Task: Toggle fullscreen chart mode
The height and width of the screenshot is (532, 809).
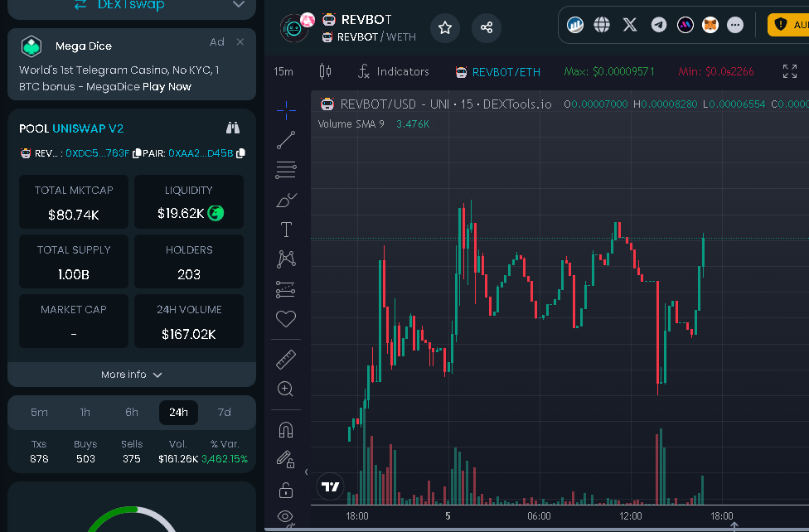Action: tap(789, 72)
